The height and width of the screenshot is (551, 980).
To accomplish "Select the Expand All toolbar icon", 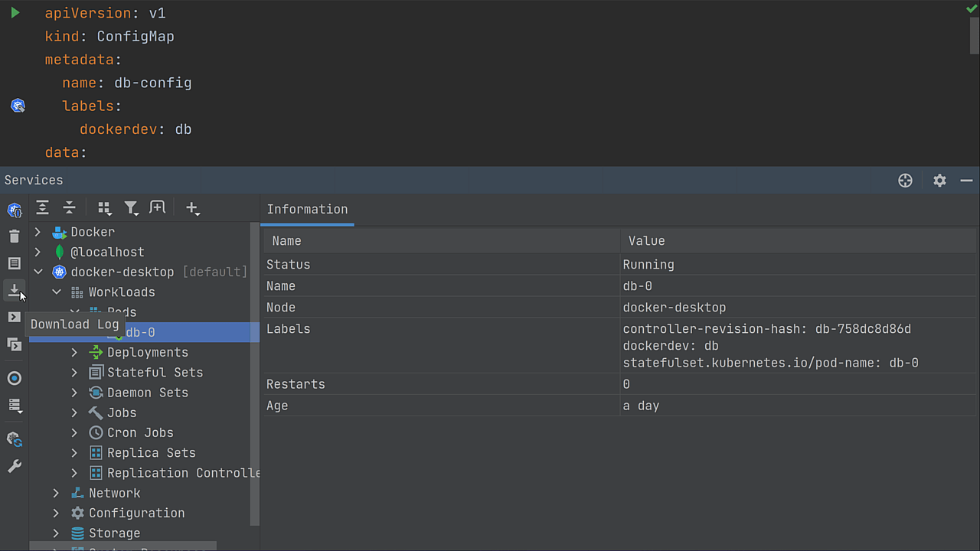I will pos(42,207).
